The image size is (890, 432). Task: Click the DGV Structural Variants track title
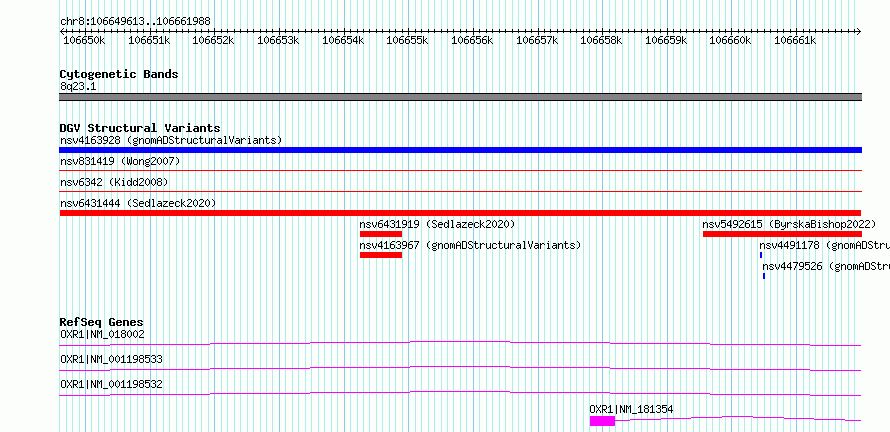[x=140, y=128]
